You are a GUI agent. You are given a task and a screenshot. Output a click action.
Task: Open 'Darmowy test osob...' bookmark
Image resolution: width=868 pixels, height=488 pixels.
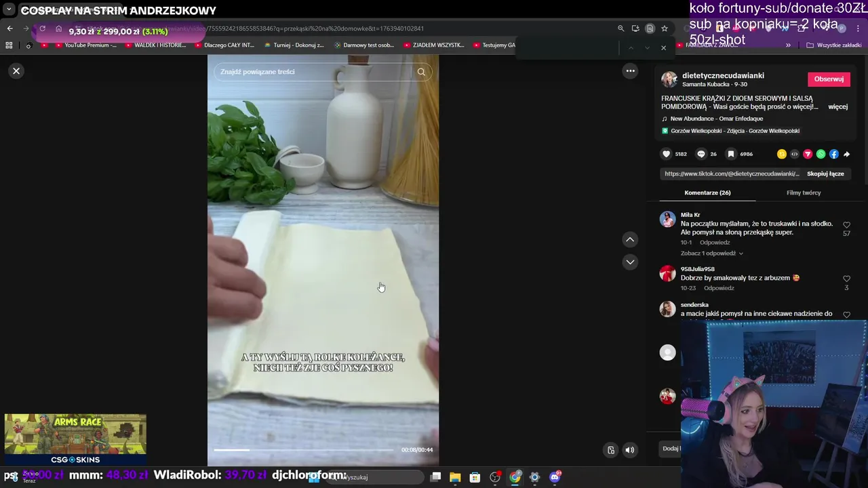click(364, 45)
